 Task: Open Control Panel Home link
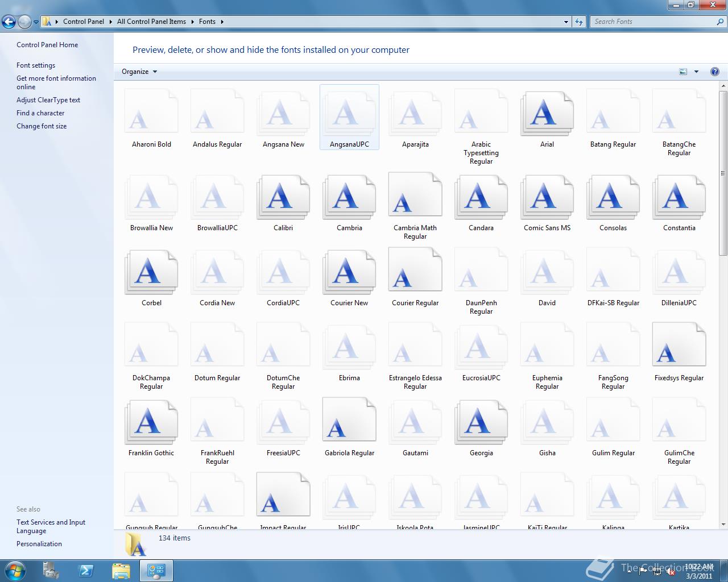pyautogui.click(x=47, y=45)
